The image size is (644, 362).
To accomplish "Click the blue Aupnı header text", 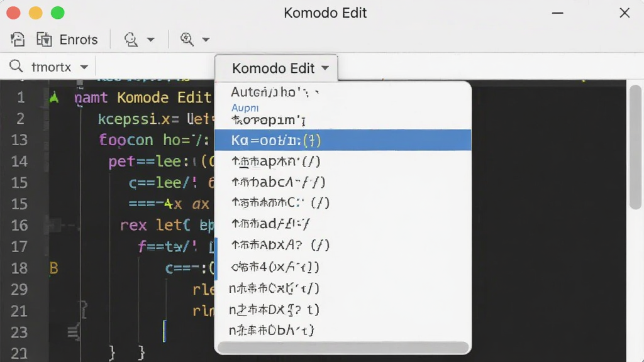I will (245, 108).
